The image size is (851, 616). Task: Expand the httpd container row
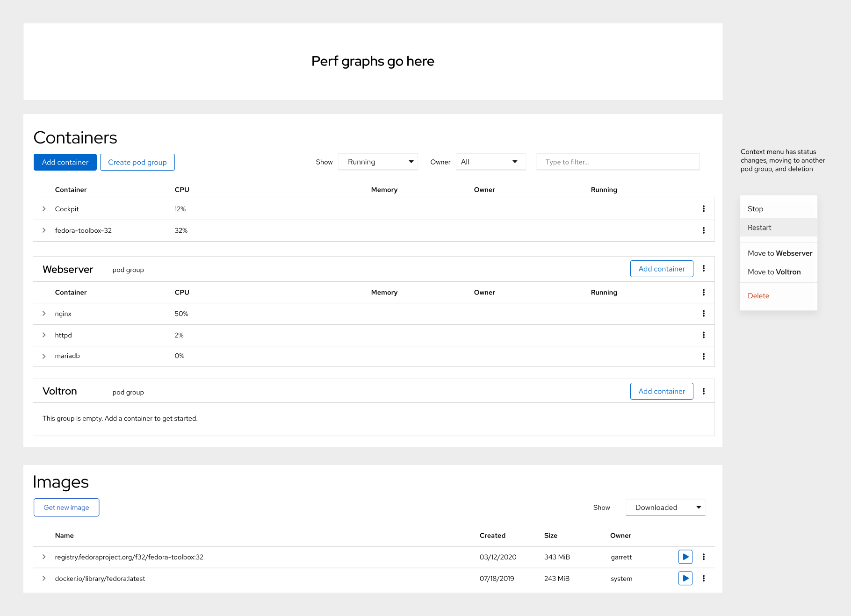point(44,335)
